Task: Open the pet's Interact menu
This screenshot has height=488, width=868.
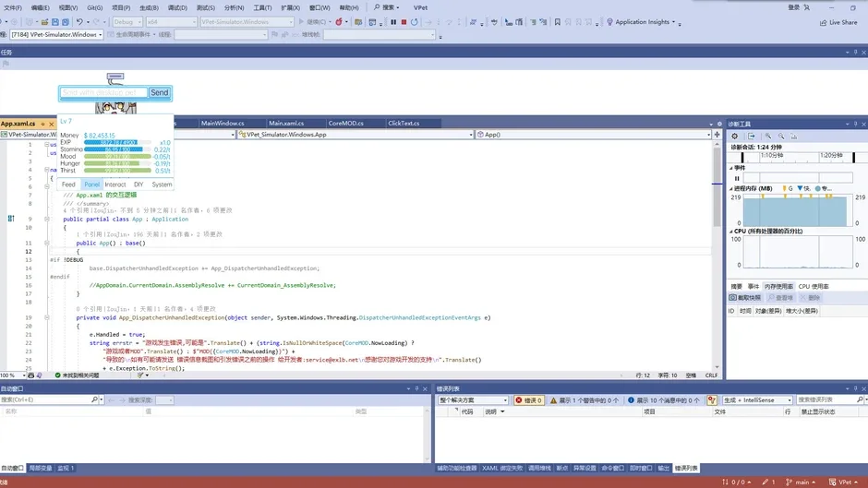Action: (115, 184)
